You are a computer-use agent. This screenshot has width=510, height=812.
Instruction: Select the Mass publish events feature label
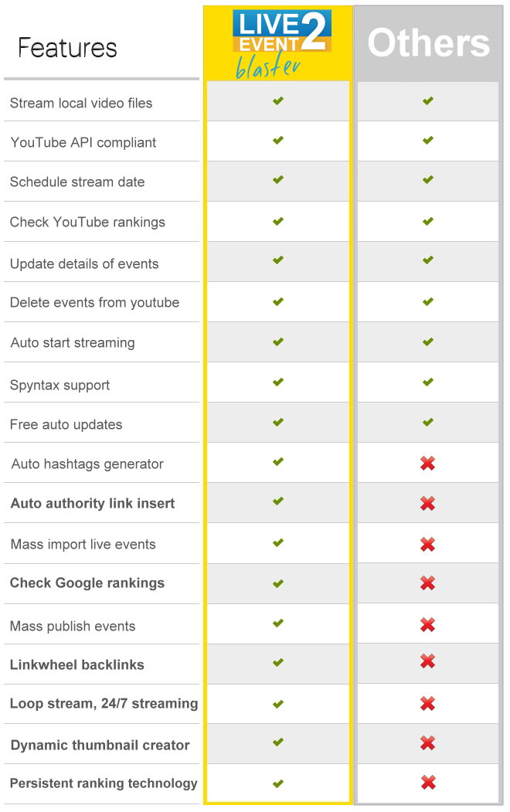tap(73, 626)
